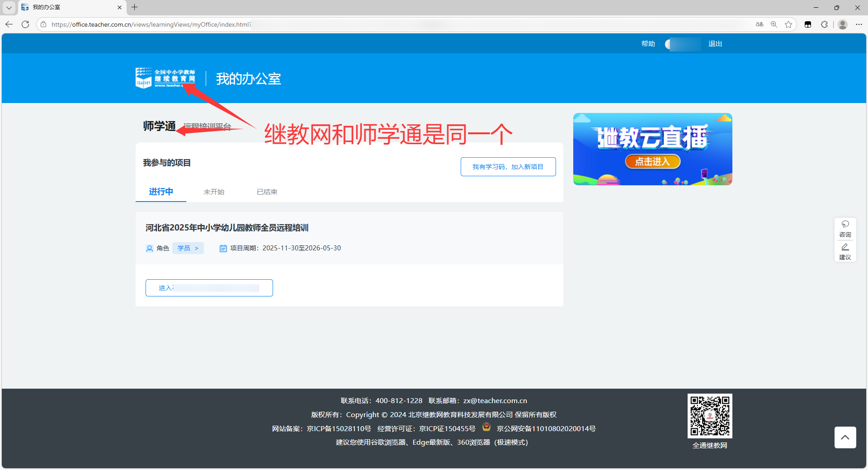Viewport: 868px width, 470px height.
Task: Click the zoom magnifier icon in address bar
Action: point(774,24)
